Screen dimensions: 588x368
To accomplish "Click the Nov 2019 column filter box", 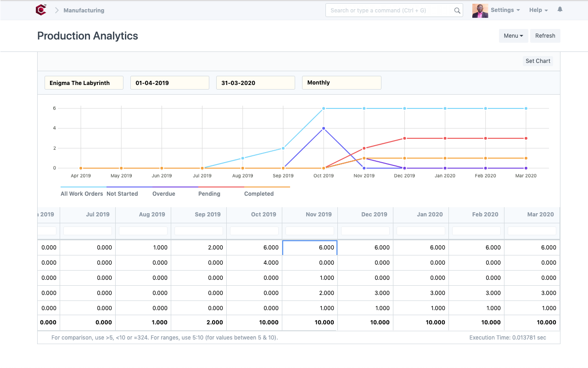I will (x=309, y=231).
